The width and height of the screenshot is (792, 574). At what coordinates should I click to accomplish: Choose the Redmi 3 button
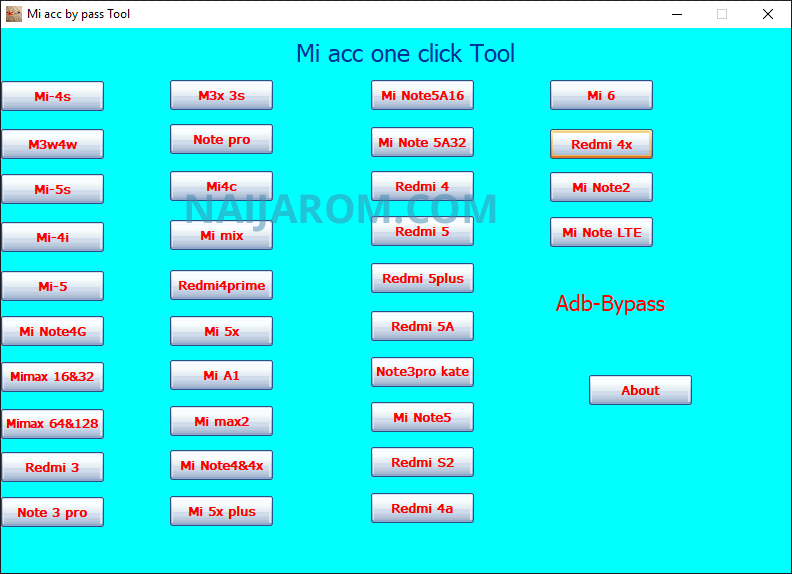coord(53,467)
